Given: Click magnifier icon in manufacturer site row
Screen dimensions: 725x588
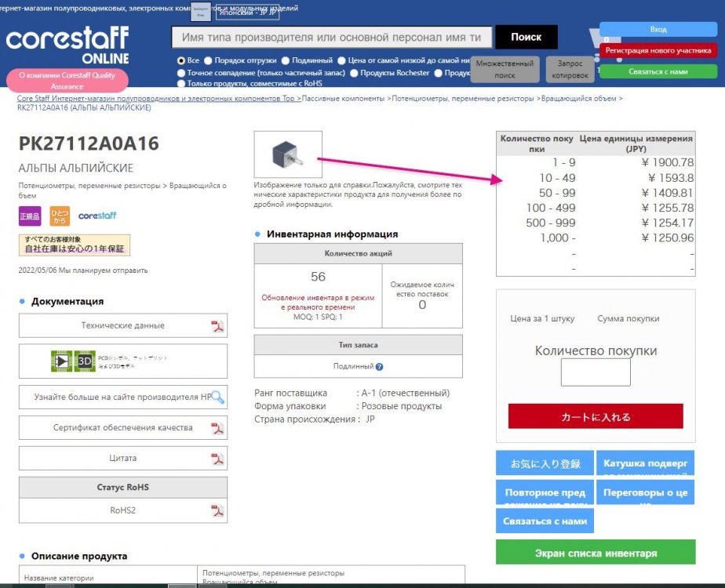Looking at the screenshot, I should (x=217, y=397).
